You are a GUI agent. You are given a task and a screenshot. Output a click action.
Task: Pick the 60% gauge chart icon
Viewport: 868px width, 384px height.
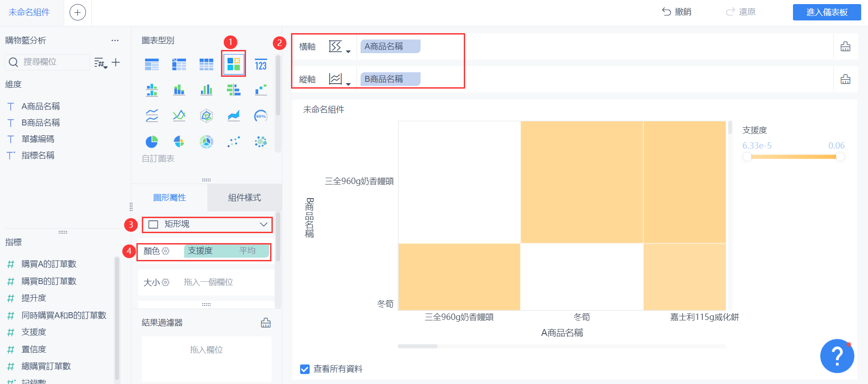(261, 116)
